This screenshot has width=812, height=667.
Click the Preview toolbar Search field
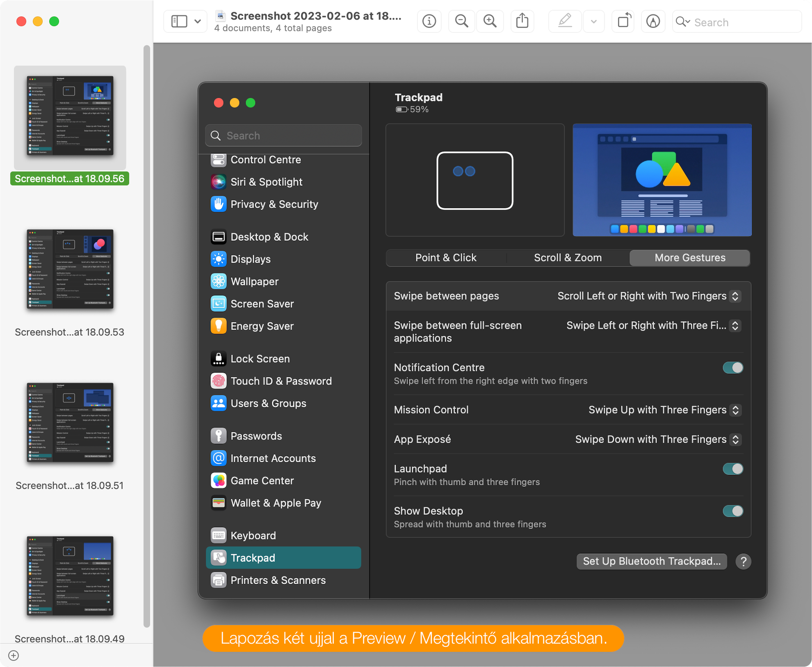737,22
